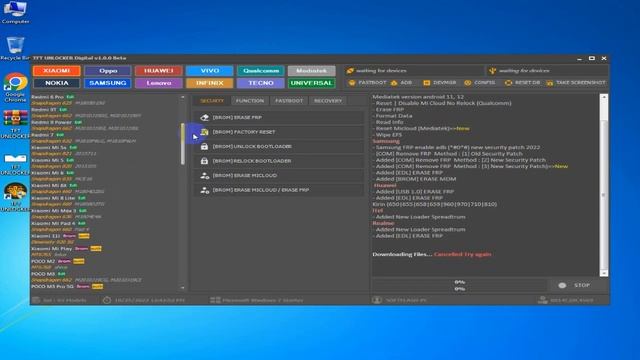Select the NOKIA brand button
The height and width of the screenshot is (360, 640).
point(57,83)
